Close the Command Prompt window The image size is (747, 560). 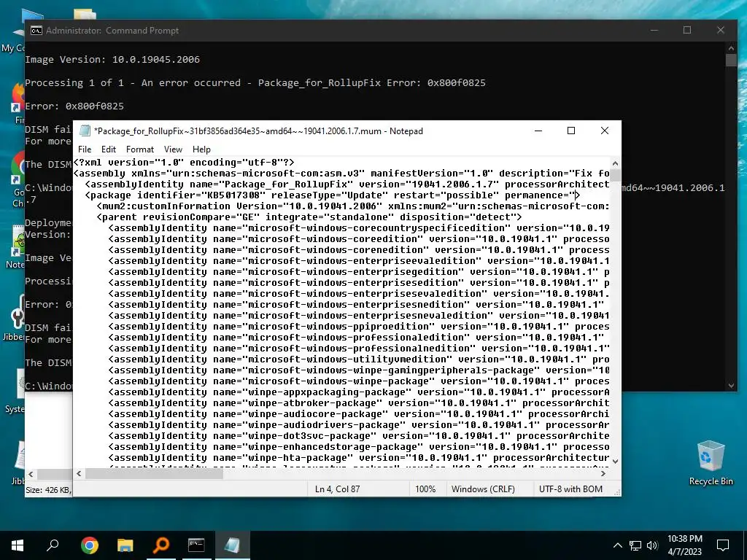[x=720, y=30]
